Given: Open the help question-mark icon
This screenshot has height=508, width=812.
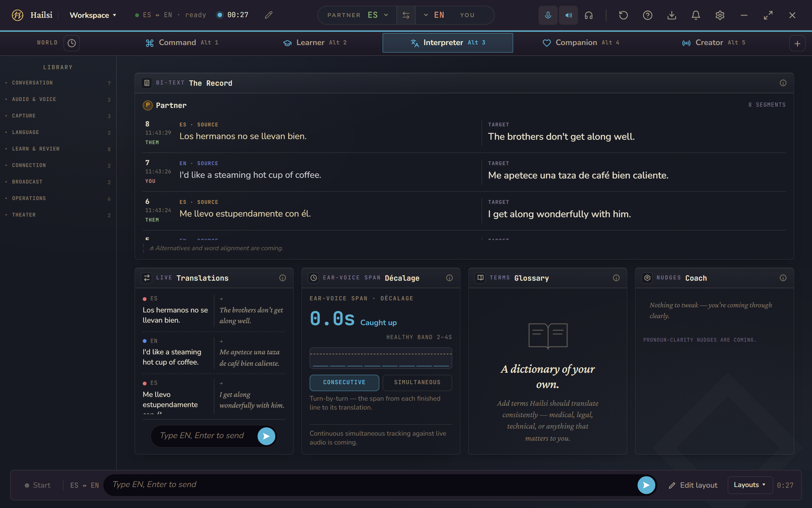Looking at the screenshot, I should (647, 15).
